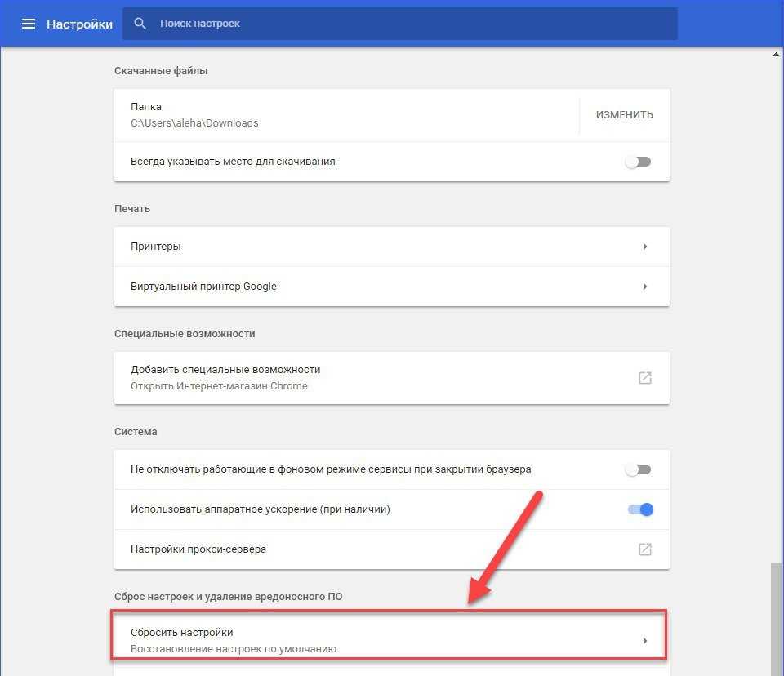Expand Сбросить настройки arrow
The image size is (784, 676).
(x=644, y=641)
